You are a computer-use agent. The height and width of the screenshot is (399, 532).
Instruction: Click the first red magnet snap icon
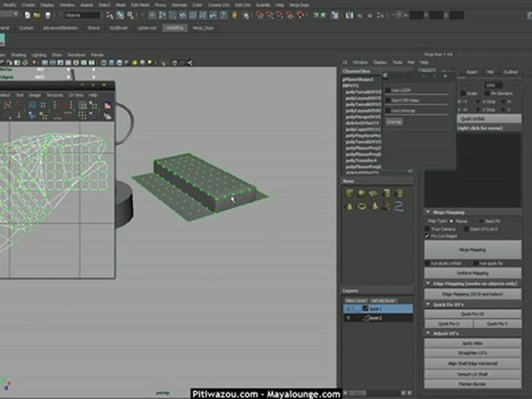[259, 16]
